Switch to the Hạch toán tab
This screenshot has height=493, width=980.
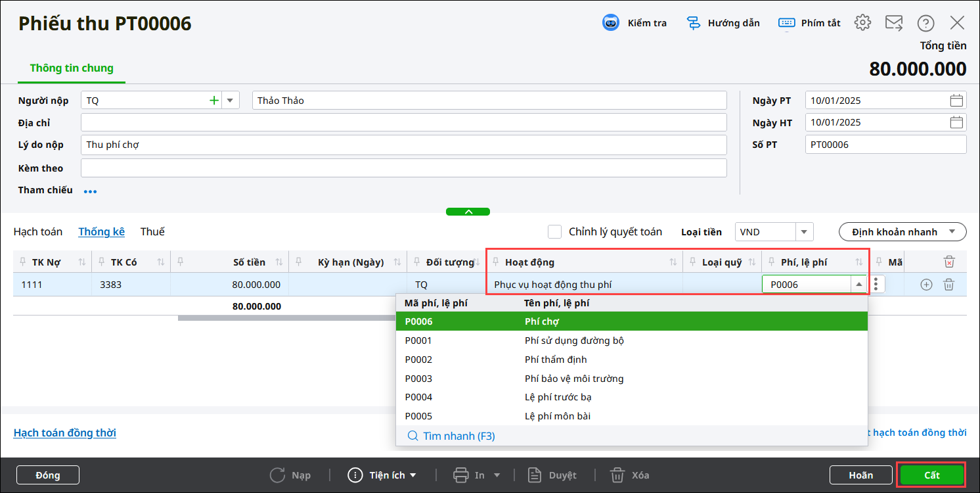pos(38,231)
